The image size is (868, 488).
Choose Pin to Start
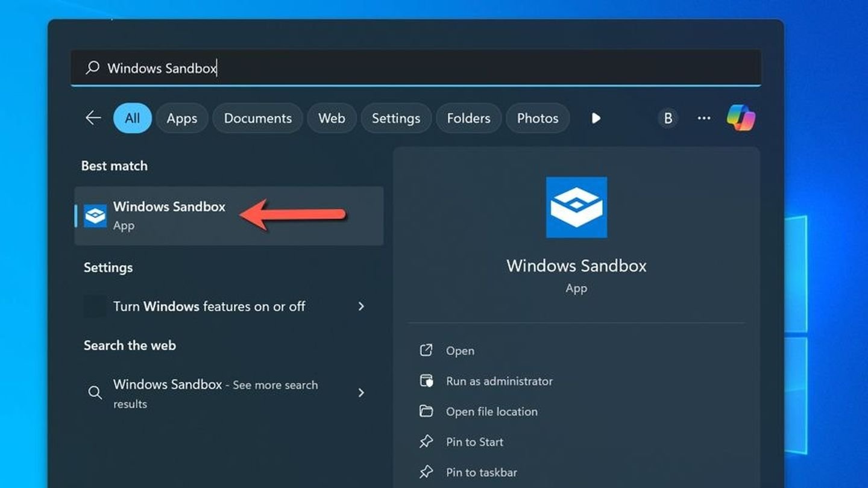[474, 442]
